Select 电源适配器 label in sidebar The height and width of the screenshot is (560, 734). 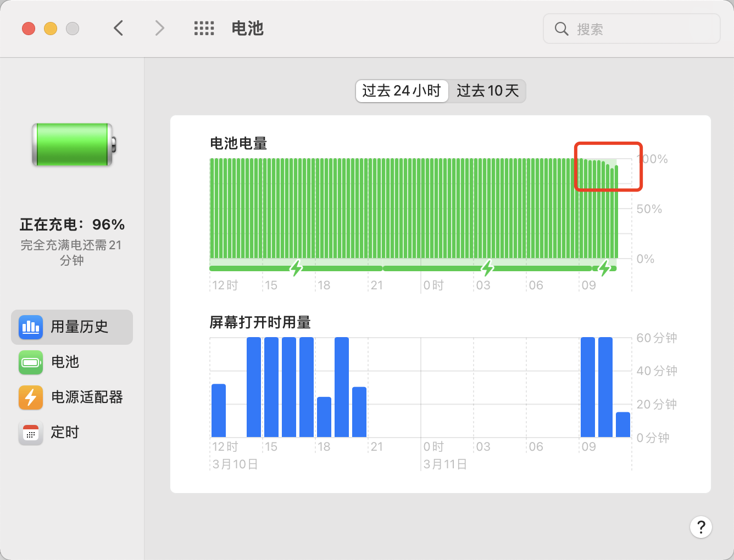coord(87,397)
